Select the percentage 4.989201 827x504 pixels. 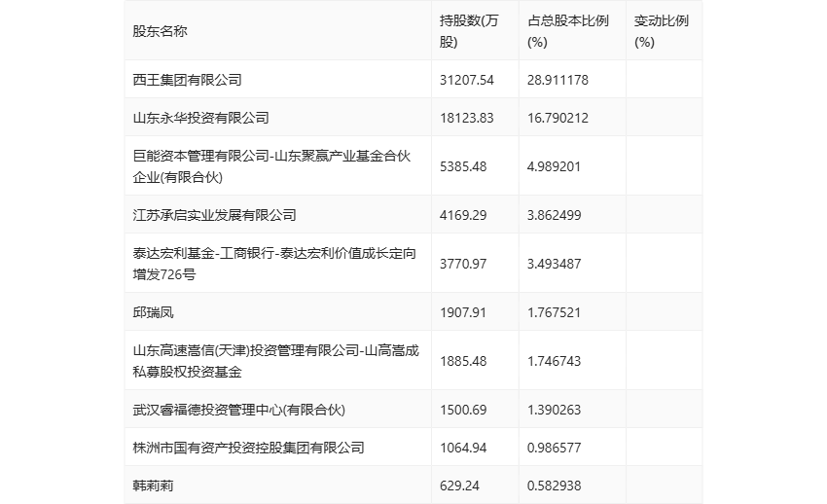554,166
